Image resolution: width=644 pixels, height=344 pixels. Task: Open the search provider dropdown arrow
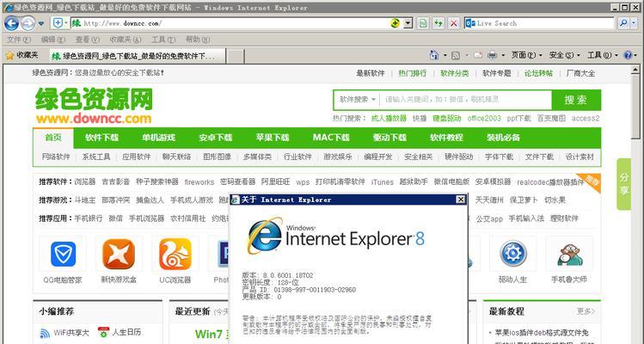click(x=635, y=23)
